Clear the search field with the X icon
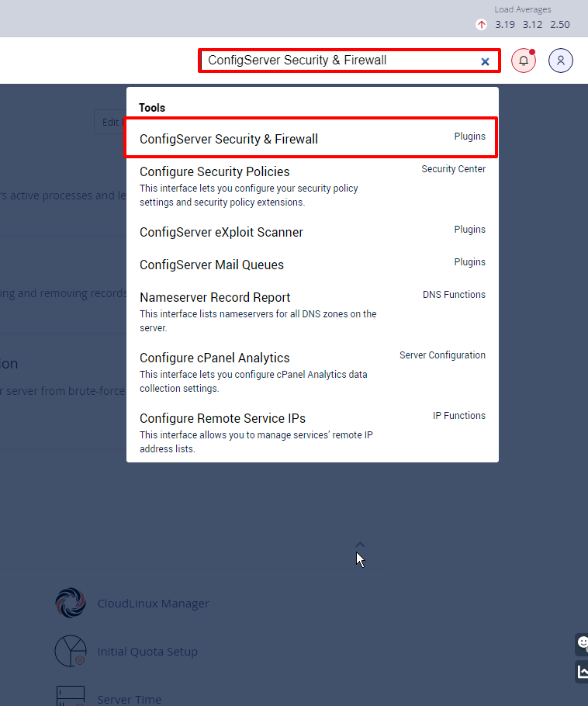This screenshot has width=588, height=706. click(485, 62)
